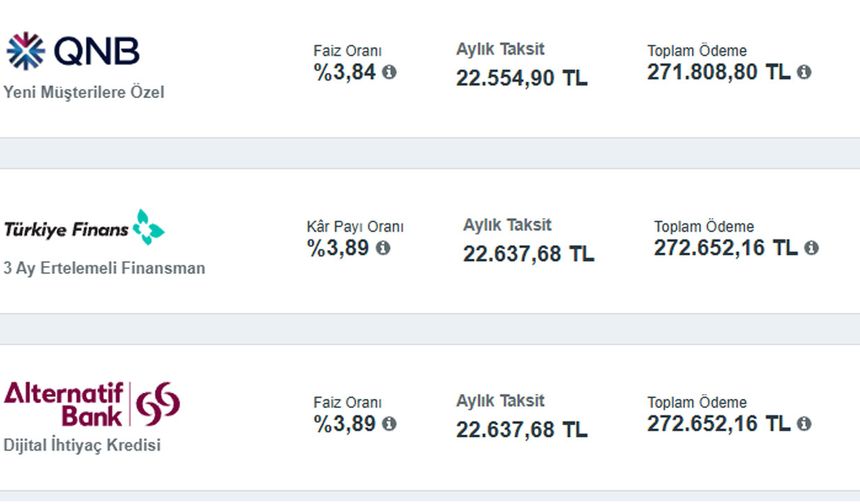This screenshot has width=860, height=504.
Task: Open info icon beside Alternatif Bank %3,89 rate
Action: point(389,424)
